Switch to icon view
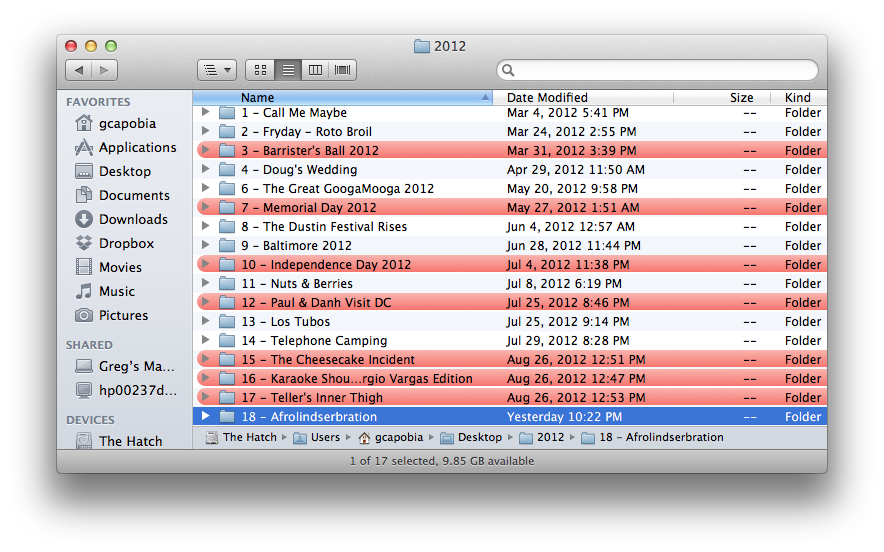This screenshot has height=552, width=884. coord(260,70)
